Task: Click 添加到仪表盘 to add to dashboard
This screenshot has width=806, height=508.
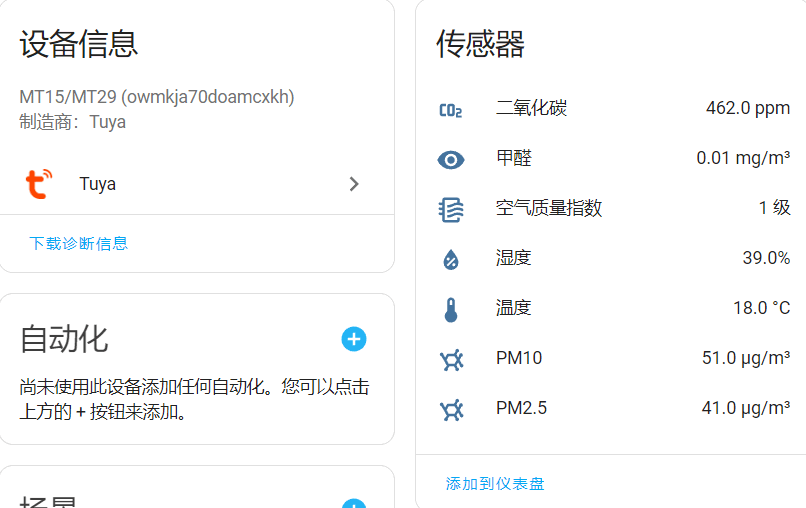Action: tap(495, 484)
